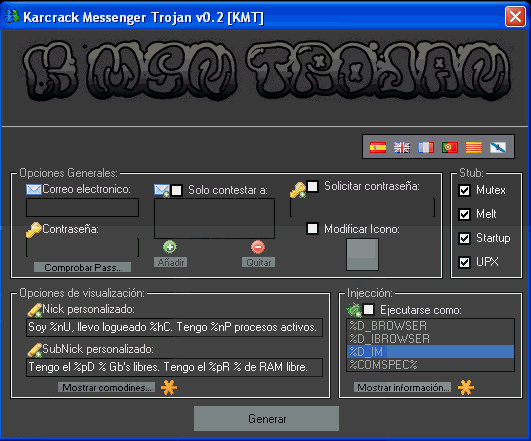The image size is (531, 441).
Task: Click the Contraseña input field
Action: 82,247
